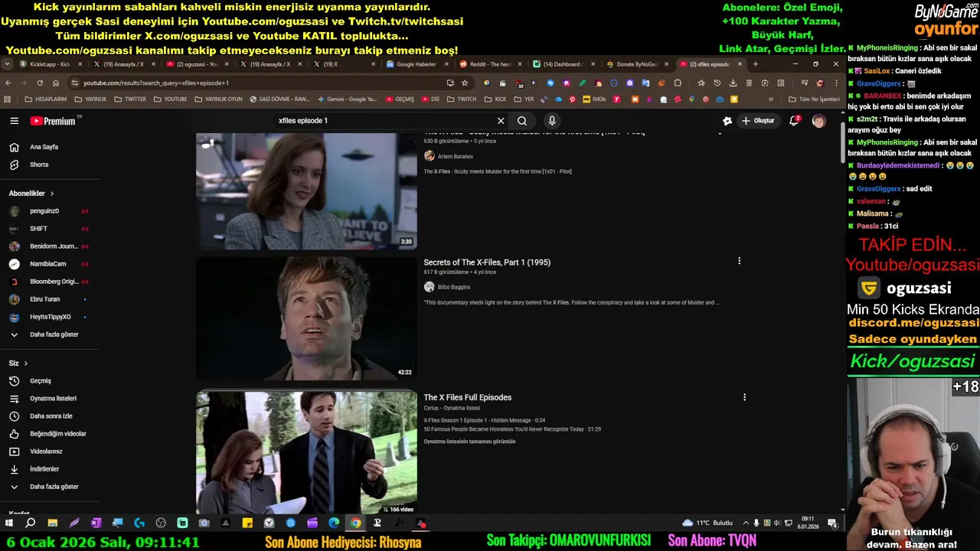Open The X Files Full Episodes playlist title
The image size is (980, 551).
pos(468,397)
